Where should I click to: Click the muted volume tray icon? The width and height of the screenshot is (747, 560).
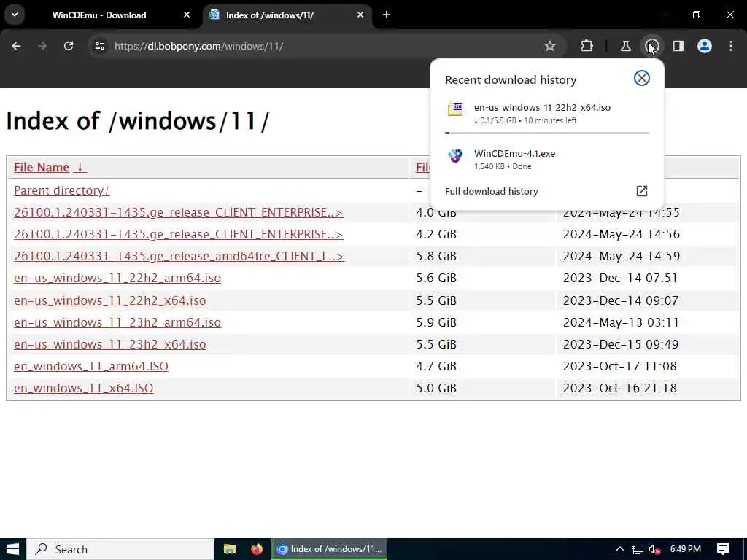[655, 550]
